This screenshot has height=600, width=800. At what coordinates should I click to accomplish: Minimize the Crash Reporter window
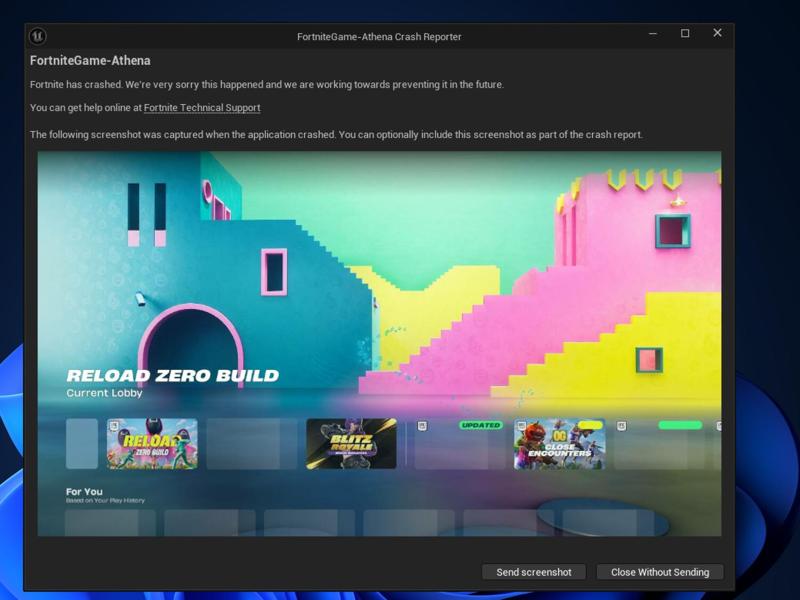click(x=653, y=34)
